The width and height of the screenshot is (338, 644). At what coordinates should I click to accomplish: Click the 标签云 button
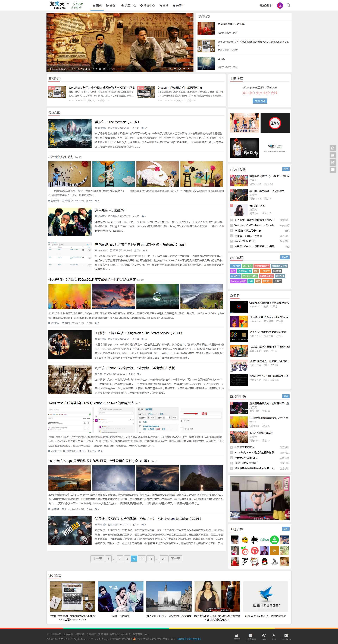click(285, 257)
